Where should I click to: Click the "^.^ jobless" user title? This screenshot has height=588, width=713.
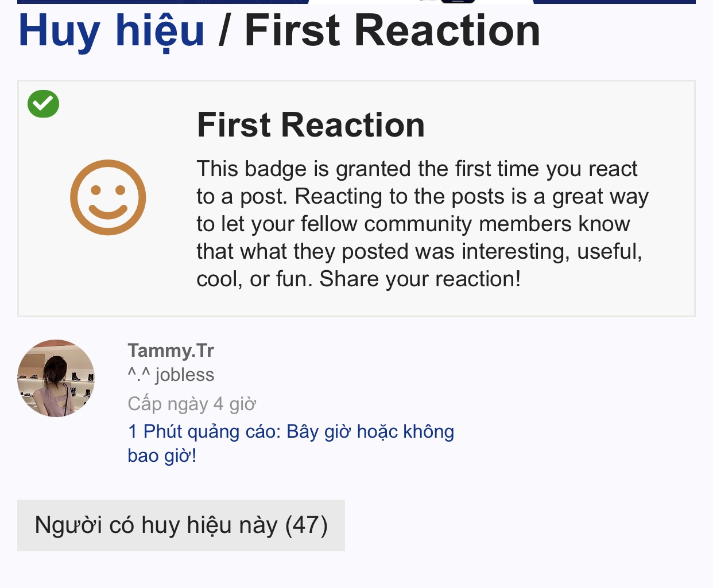click(x=170, y=375)
